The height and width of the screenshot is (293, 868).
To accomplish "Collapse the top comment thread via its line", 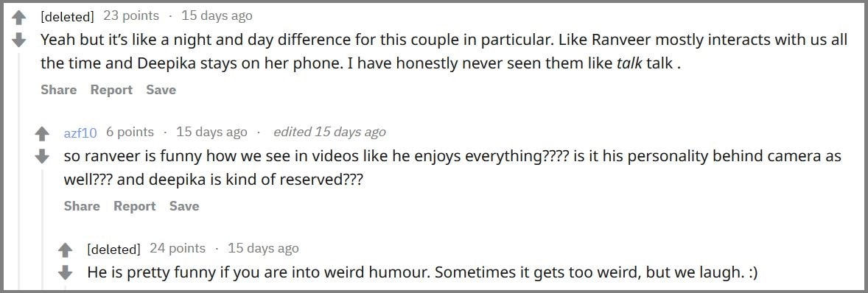I will tap(19, 171).
